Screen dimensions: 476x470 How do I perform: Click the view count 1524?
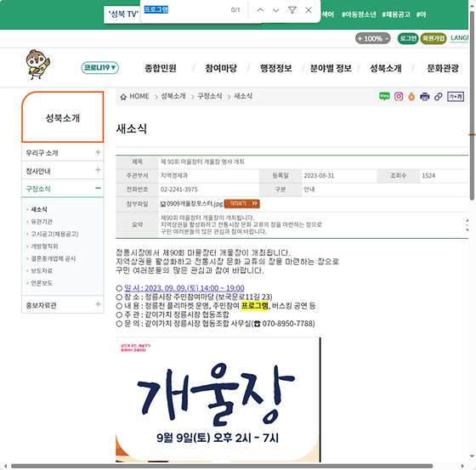428,175
